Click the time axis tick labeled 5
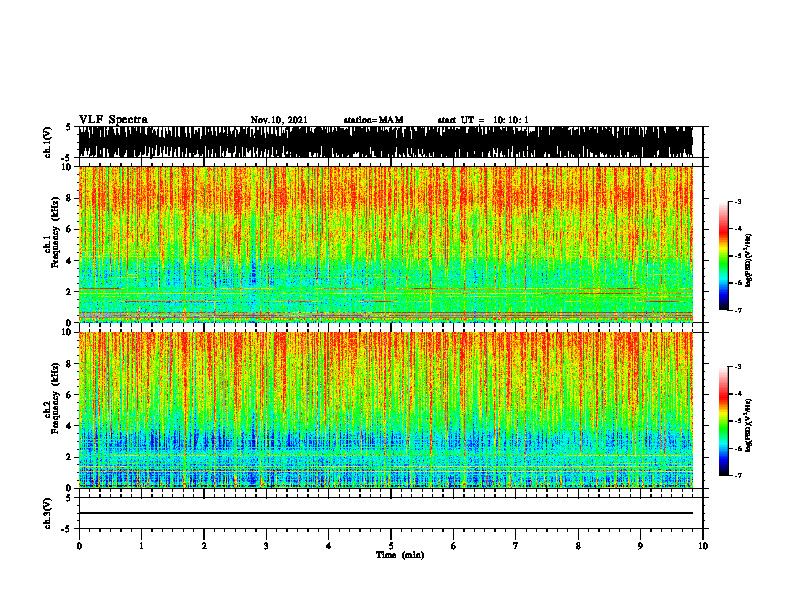This screenshot has width=792, height=612. (x=391, y=546)
